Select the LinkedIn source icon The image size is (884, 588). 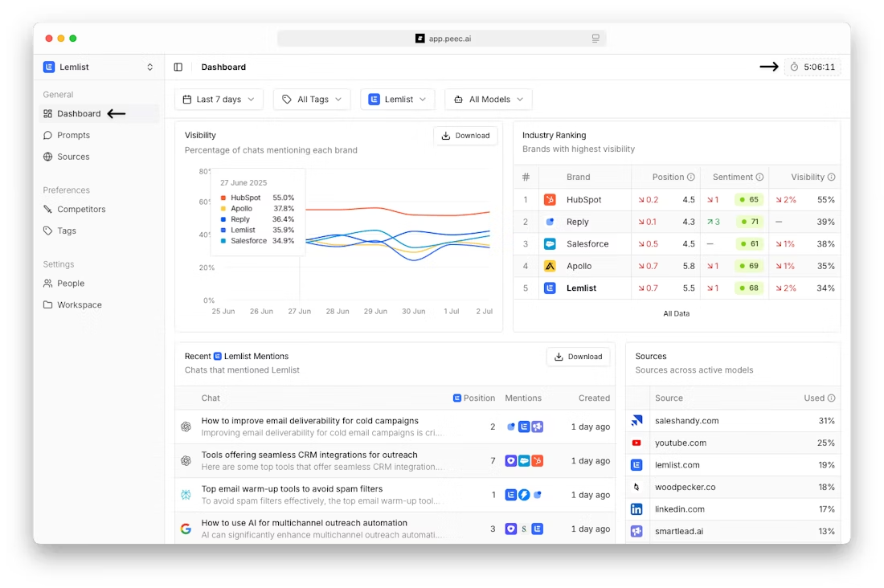click(x=636, y=508)
